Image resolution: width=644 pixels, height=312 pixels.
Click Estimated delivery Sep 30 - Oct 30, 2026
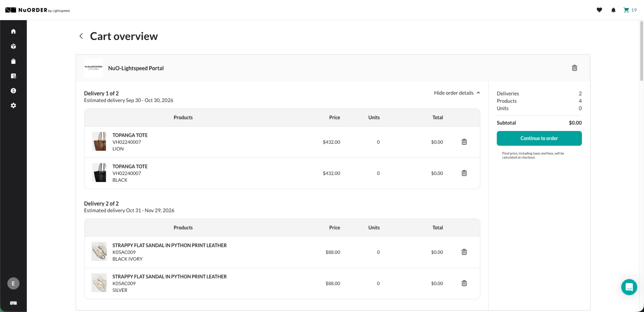pyautogui.click(x=129, y=100)
